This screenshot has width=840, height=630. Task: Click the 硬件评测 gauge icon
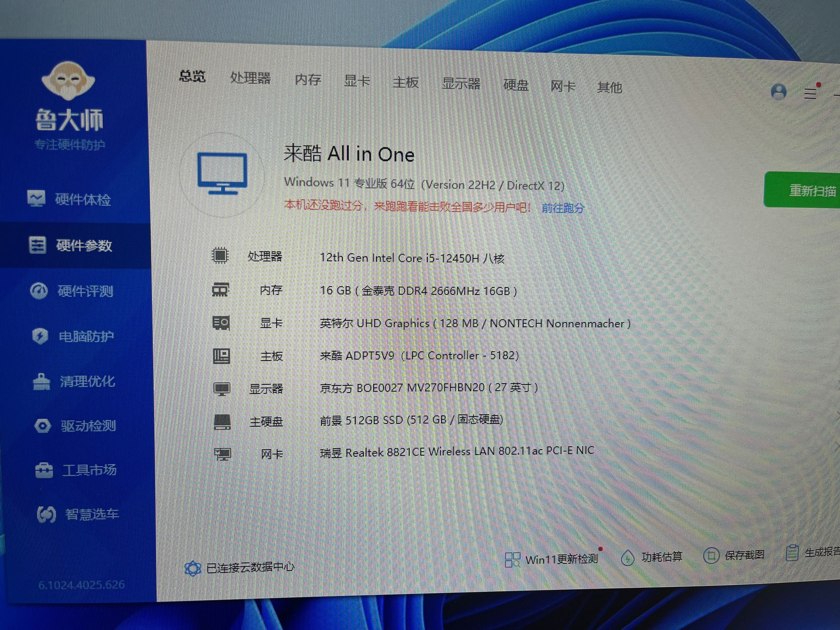click(x=39, y=291)
